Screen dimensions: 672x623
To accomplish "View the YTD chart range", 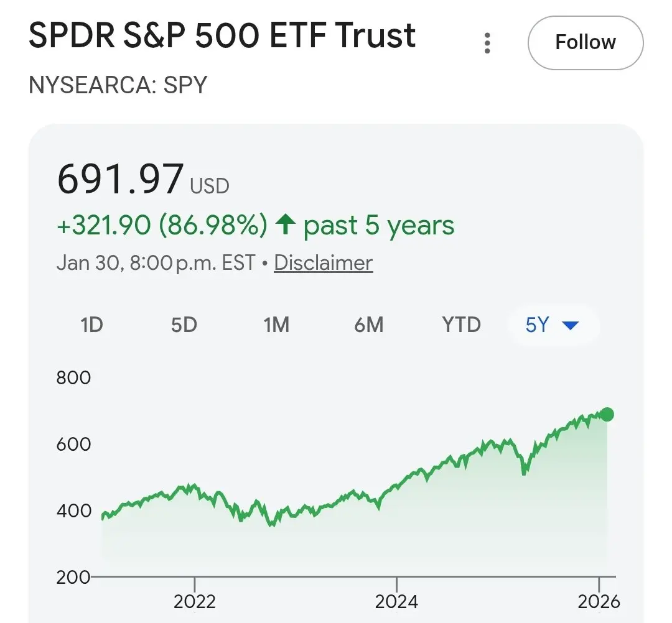I will click(x=461, y=325).
